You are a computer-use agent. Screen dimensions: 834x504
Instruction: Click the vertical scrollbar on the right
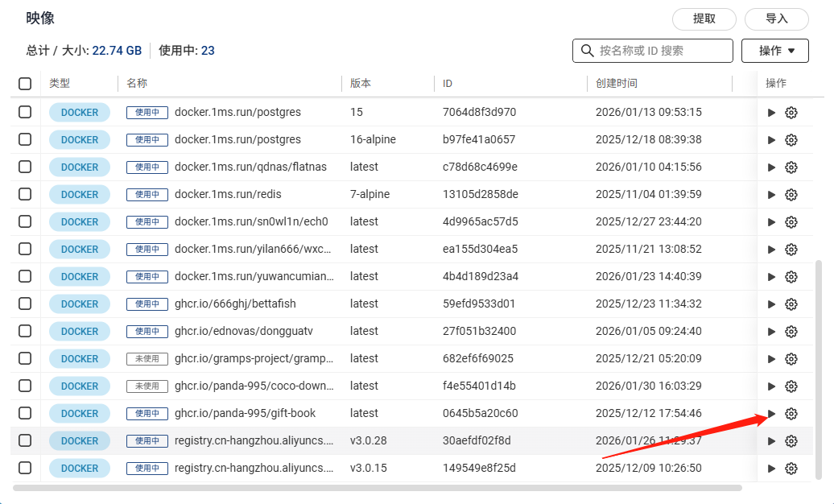click(820, 370)
